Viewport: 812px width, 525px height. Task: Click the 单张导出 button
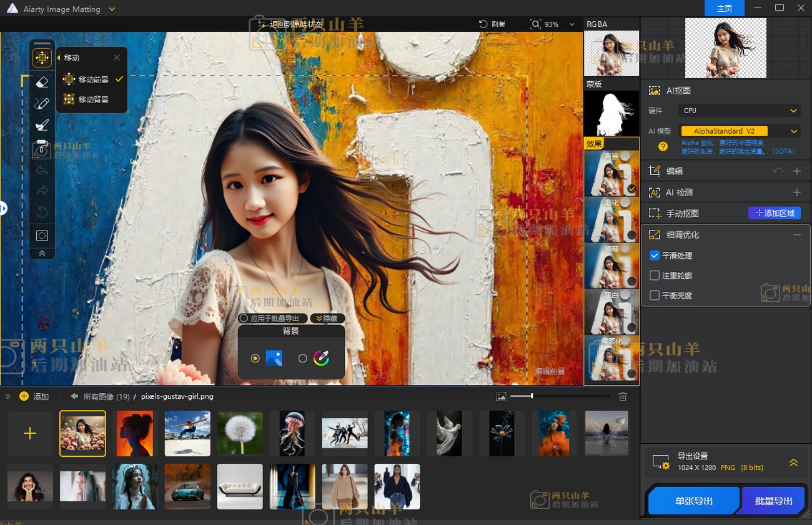point(693,501)
